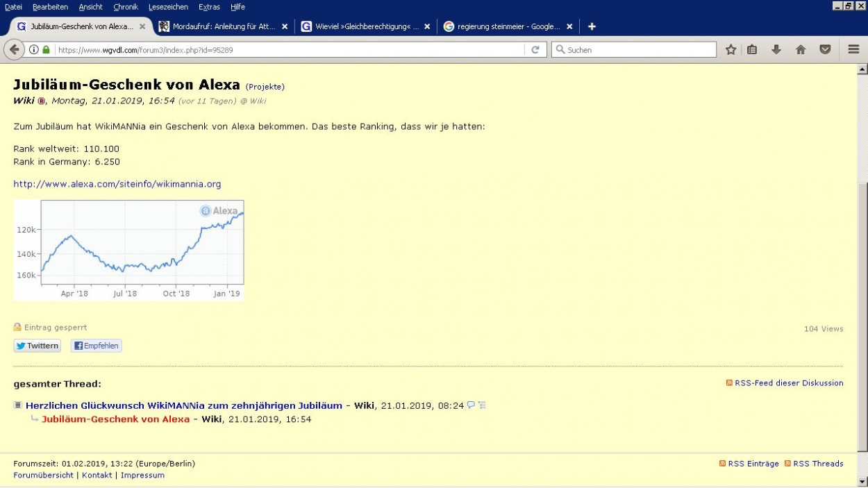Go to the browser Home page icon
Viewport: 868px width, 488px height.
coord(801,50)
